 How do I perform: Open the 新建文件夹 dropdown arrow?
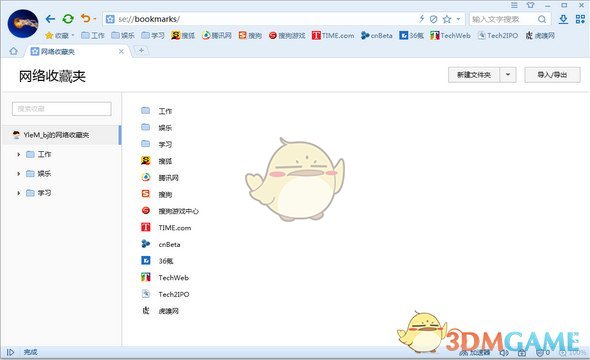point(508,75)
